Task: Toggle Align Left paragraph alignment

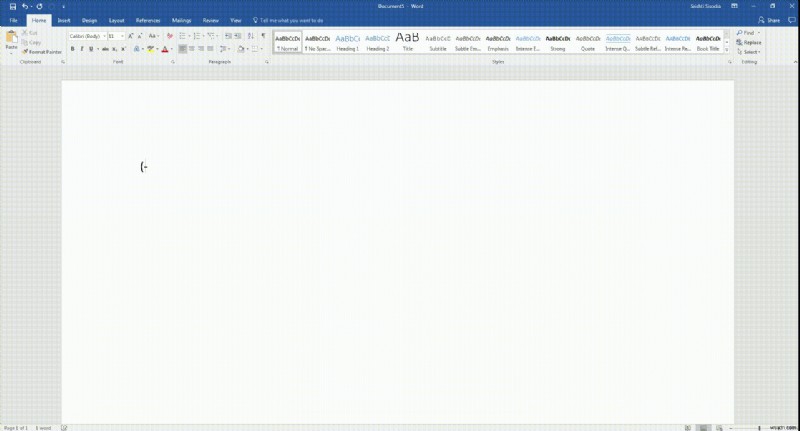Action: (182, 49)
